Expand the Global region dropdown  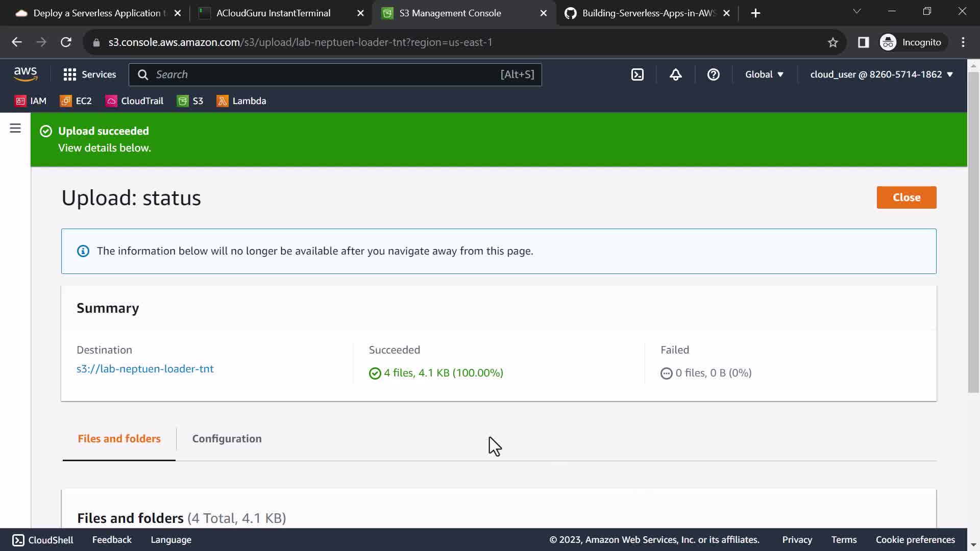pos(764,74)
